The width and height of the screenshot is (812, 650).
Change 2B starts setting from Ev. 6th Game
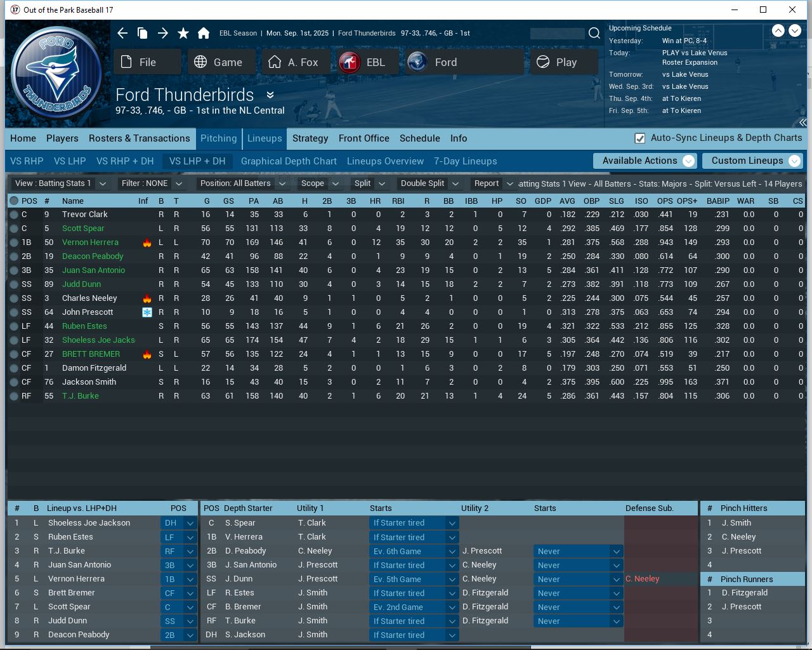[414, 551]
